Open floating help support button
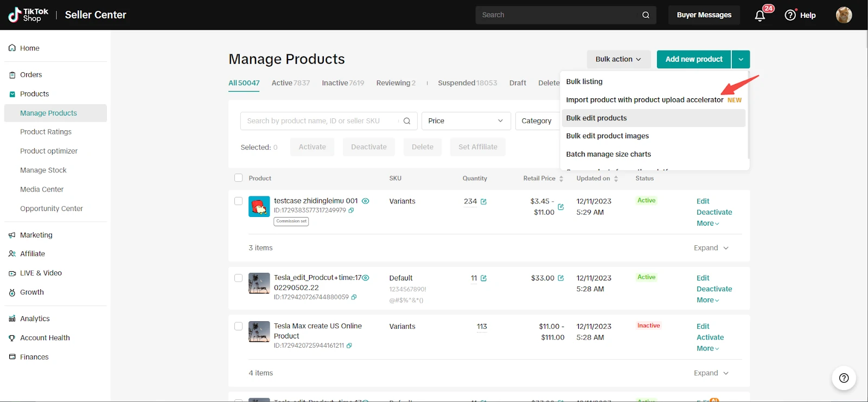The height and width of the screenshot is (402, 868). (844, 378)
